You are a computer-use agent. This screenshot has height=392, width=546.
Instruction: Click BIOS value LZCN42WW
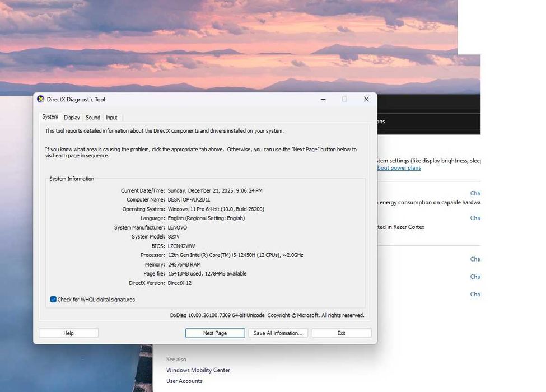click(x=181, y=246)
